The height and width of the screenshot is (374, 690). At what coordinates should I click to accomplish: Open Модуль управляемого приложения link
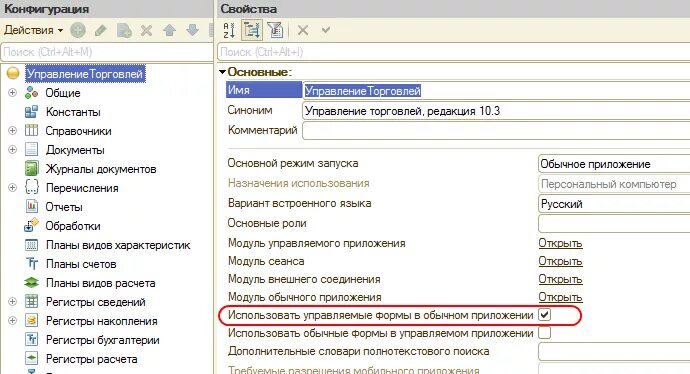pyautogui.click(x=560, y=243)
